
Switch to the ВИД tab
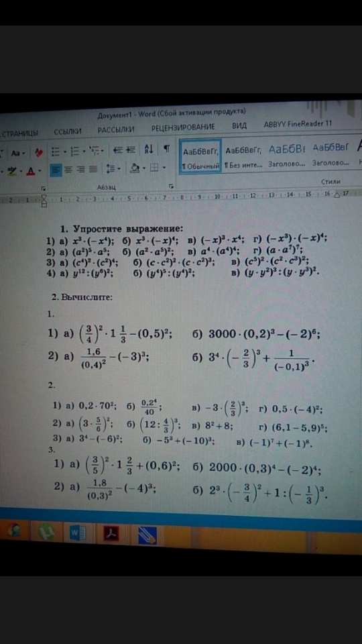[239, 126]
